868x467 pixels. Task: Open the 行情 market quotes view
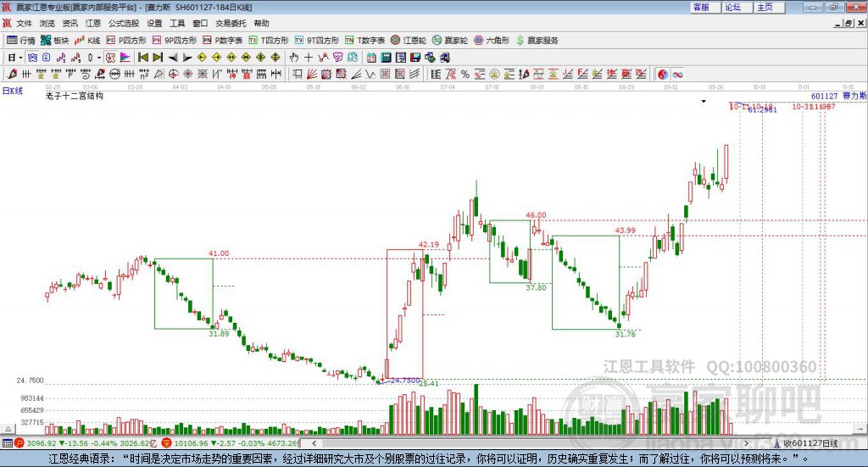(21, 41)
